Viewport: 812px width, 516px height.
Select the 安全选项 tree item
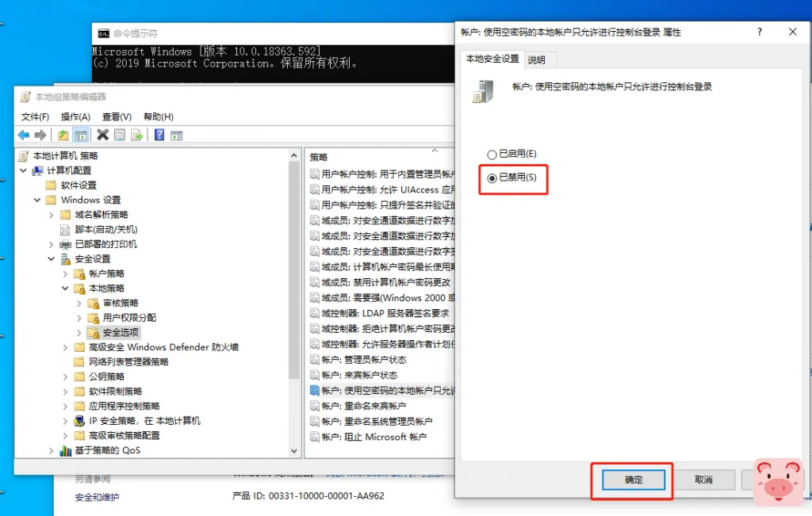coord(121,332)
